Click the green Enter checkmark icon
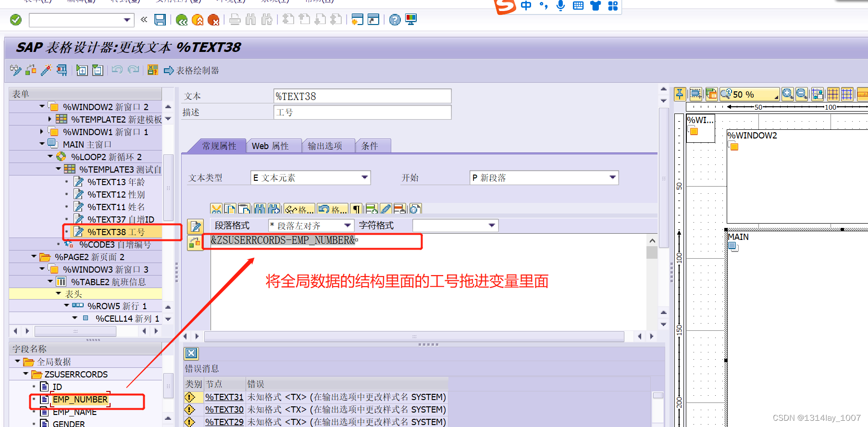This screenshot has width=868, height=427. (x=16, y=20)
